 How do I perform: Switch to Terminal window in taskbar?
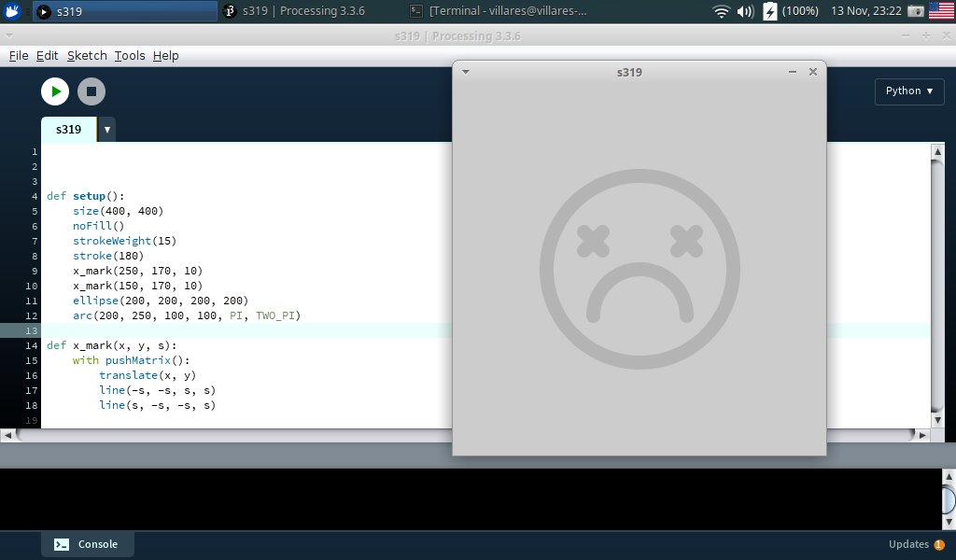click(499, 11)
